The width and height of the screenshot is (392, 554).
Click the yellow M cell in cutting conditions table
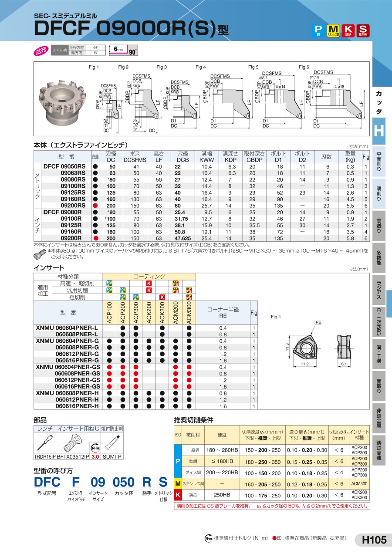click(x=178, y=484)
